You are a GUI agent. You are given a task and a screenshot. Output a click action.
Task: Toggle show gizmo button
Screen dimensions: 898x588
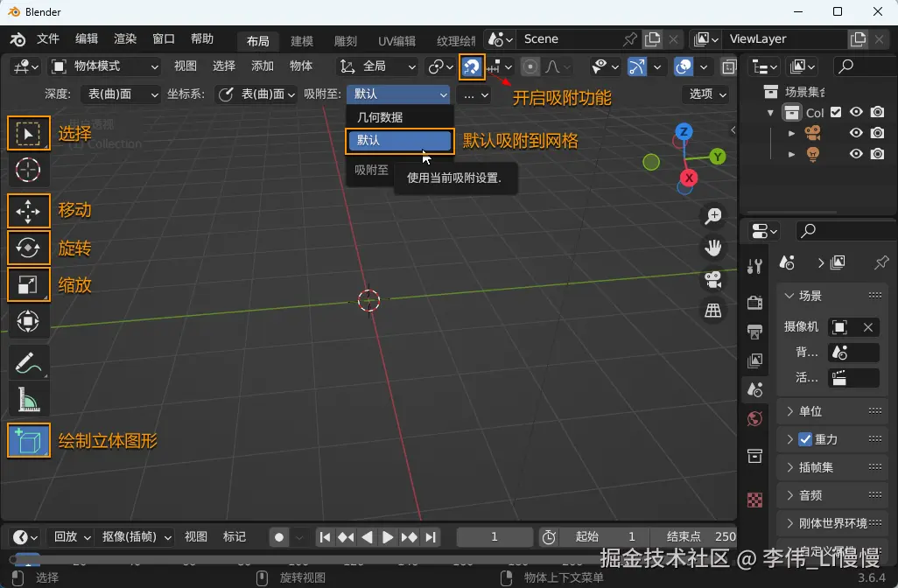[x=636, y=67]
